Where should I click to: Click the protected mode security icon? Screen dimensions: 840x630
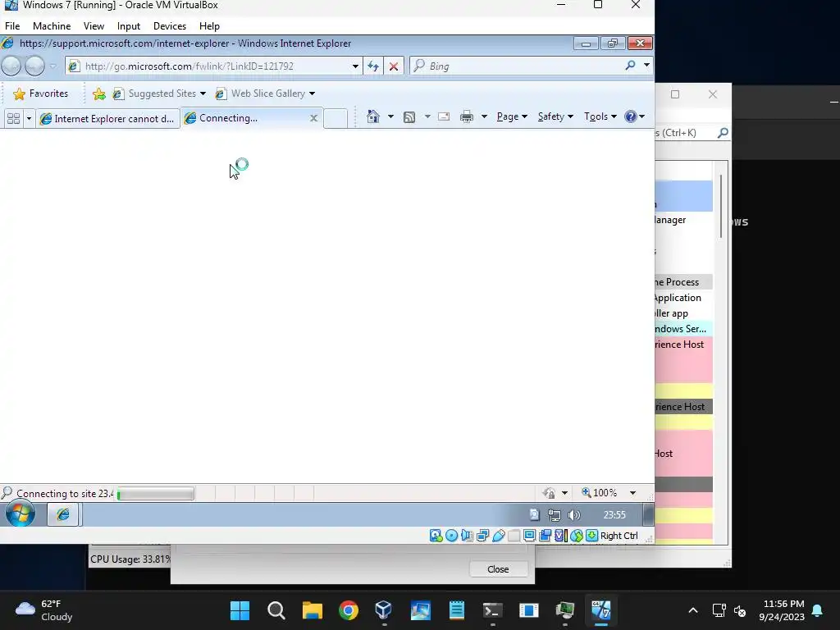pos(549,493)
